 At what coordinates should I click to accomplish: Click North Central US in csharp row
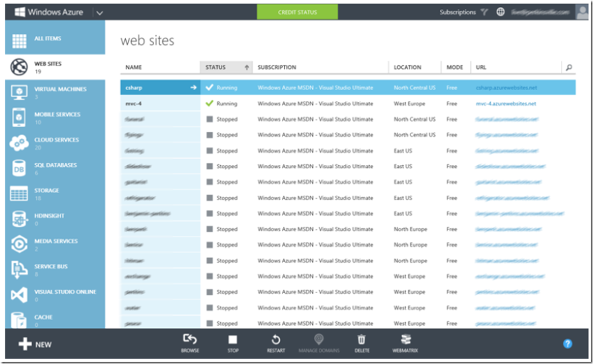tap(415, 88)
